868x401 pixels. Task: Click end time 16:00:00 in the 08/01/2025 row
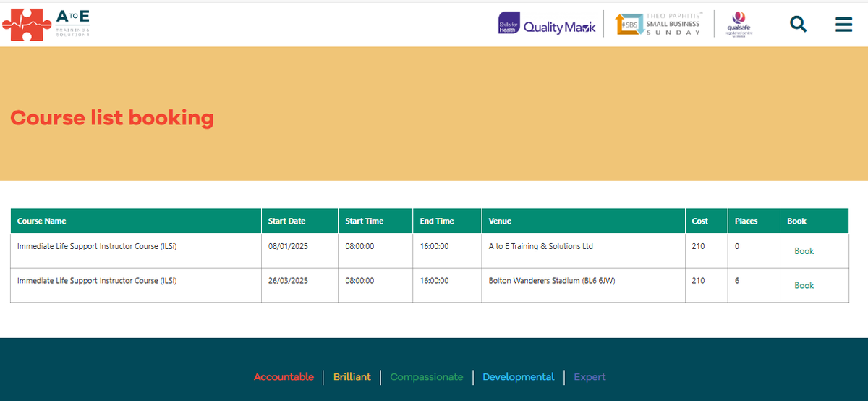click(x=434, y=246)
